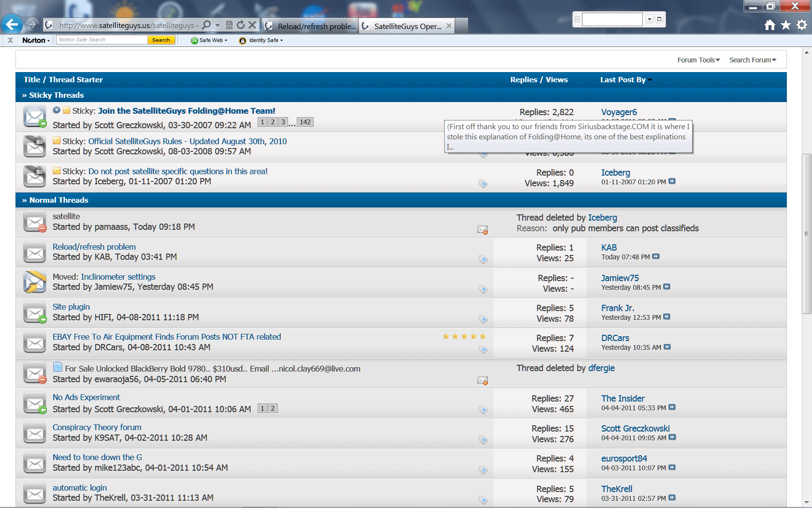Sort threads by Views column header
The height and width of the screenshot is (508, 812).
[x=557, y=80]
